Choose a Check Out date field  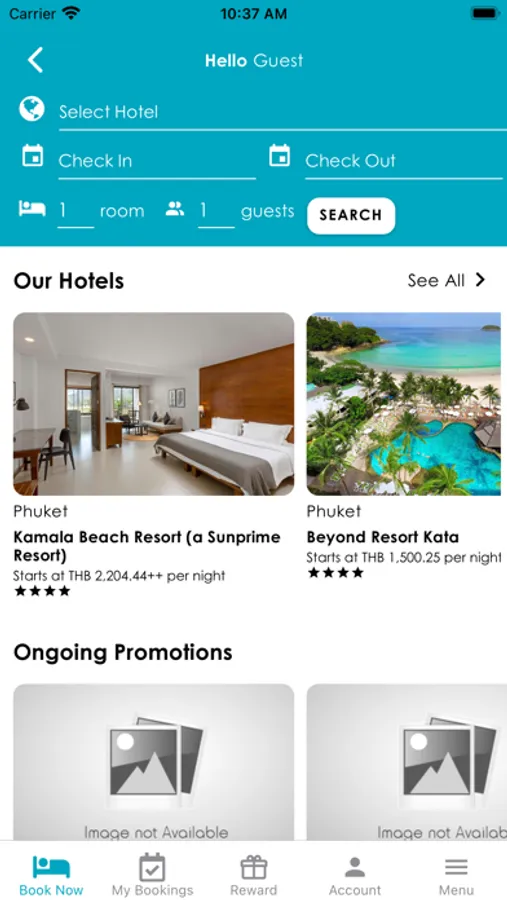point(404,161)
